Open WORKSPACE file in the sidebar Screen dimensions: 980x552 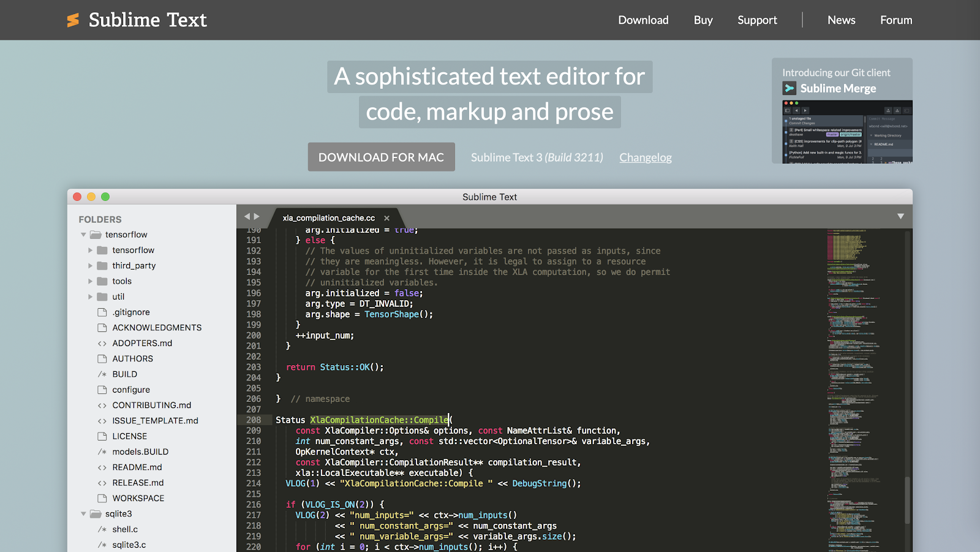138,499
